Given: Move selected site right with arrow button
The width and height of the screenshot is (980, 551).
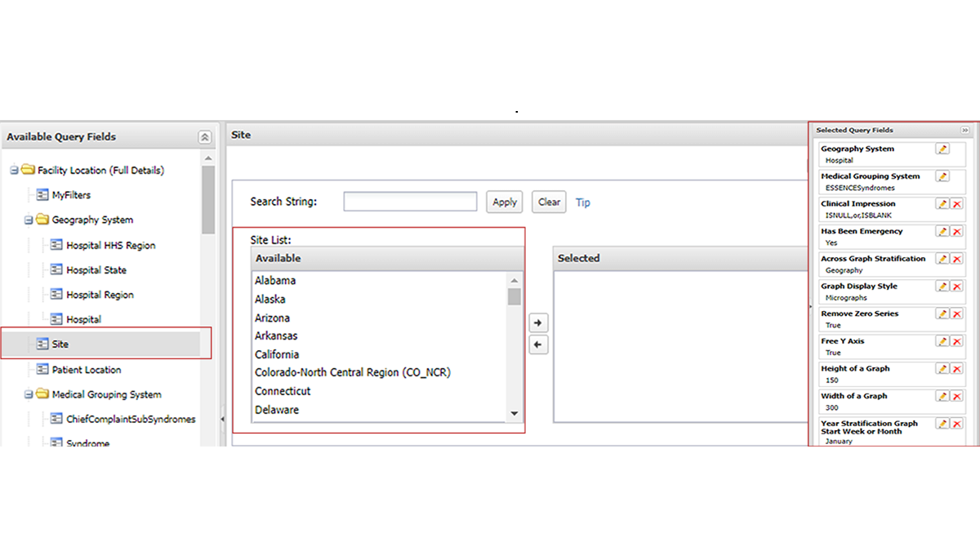Looking at the screenshot, I should [537, 323].
